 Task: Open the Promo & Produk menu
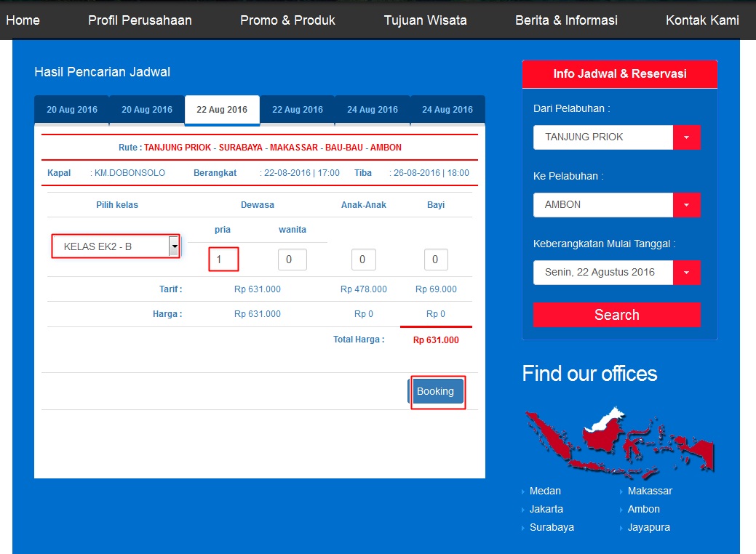pyautogui.click(x=287, y=20)
